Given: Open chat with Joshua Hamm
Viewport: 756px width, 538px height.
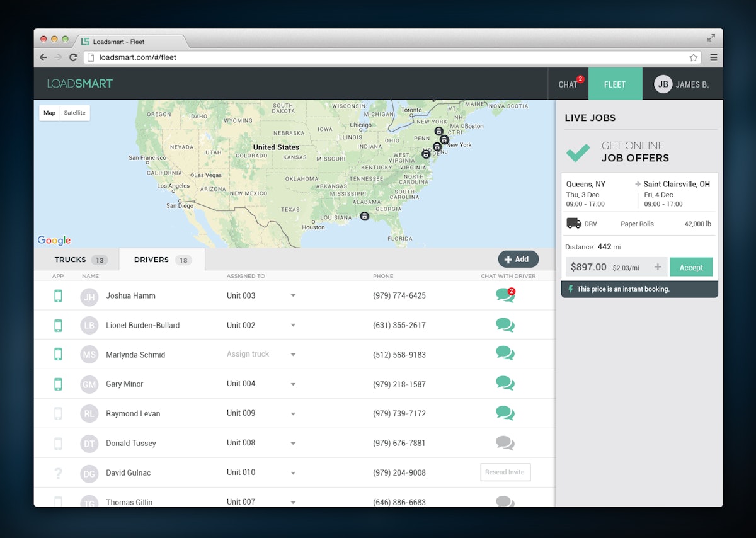Looking at the screenshot, I should (505, 295).
